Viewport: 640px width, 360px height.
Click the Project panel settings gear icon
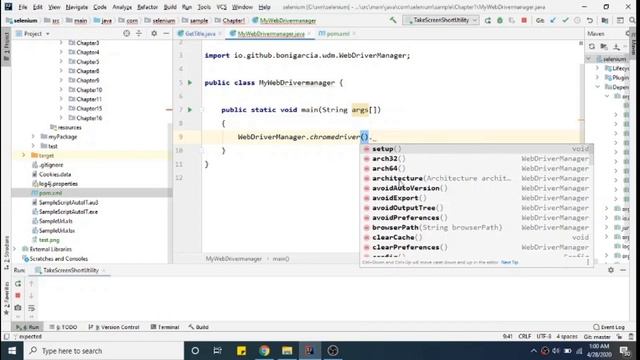(154, 33)
